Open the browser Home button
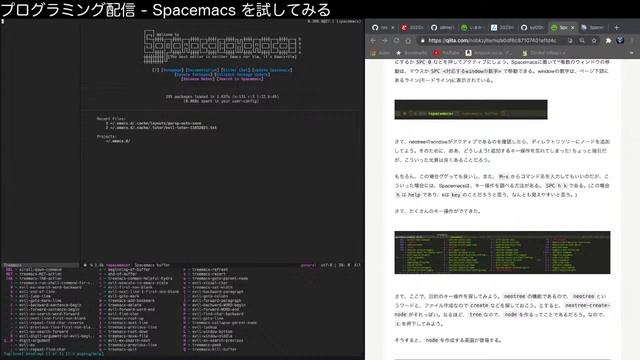640x360 pixels. [408, 41]
